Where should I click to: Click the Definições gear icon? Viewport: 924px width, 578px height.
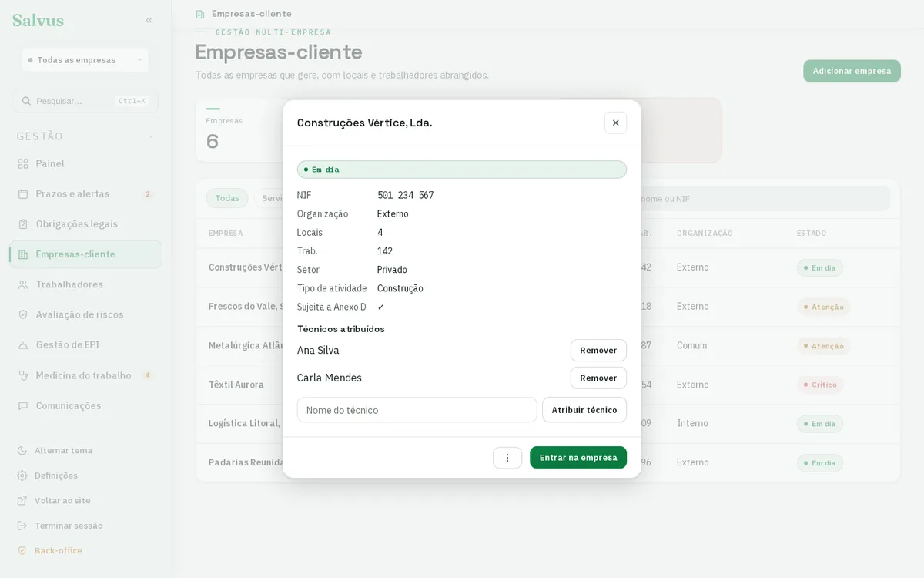pos(22,476)
